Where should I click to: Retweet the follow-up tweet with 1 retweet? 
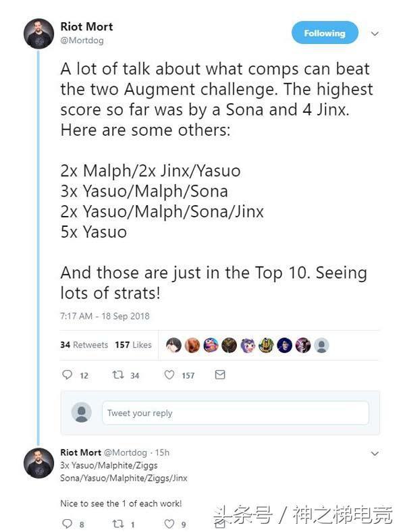coord(117,523)
